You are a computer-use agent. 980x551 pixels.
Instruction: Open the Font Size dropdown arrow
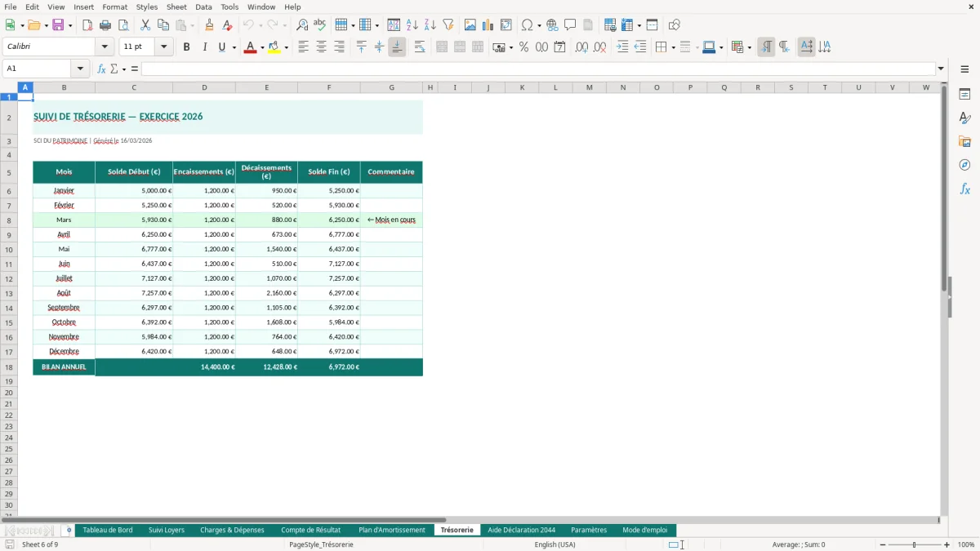point(164,47)
